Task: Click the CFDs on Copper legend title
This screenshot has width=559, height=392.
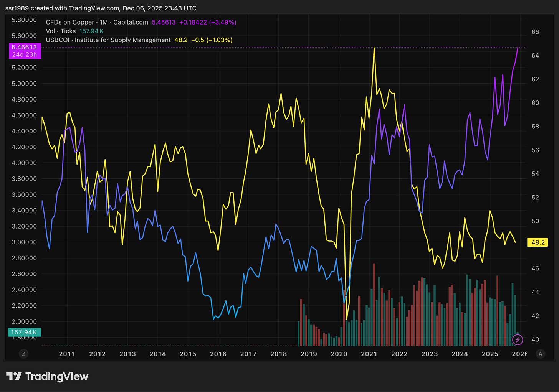Action: click(x=97, y=22)
